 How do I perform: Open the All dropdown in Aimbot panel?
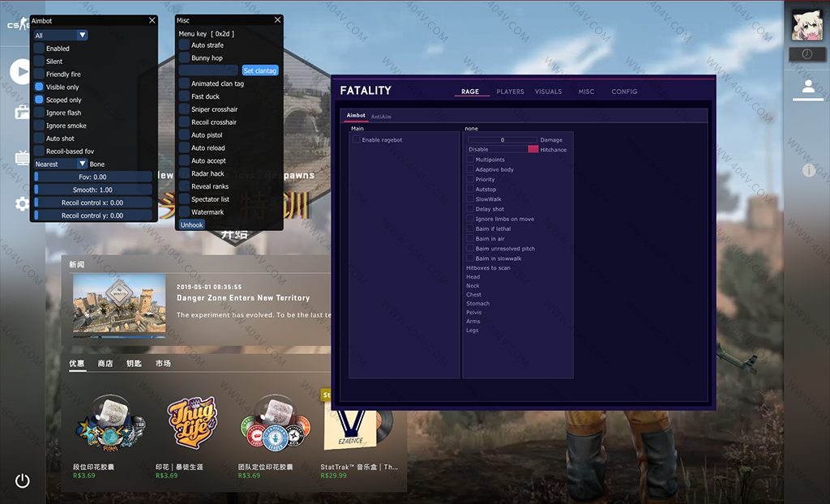60,36
